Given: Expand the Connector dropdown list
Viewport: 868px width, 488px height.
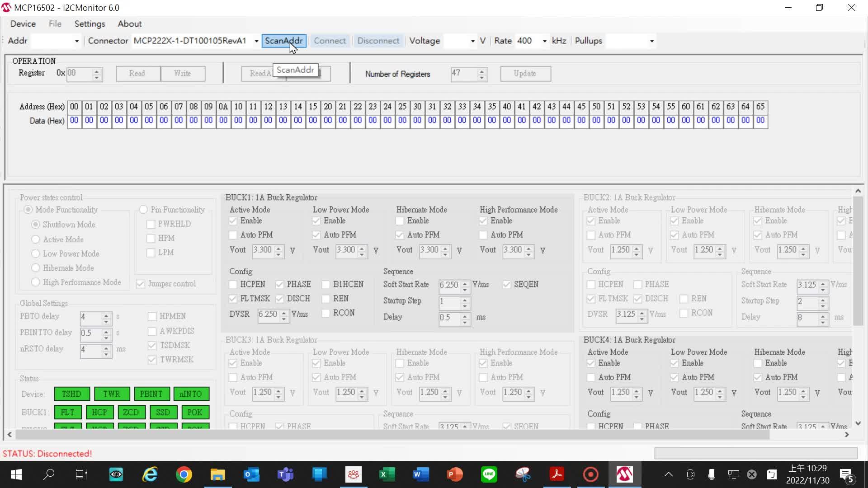Looking at the screenshot, I should point(256,41).
